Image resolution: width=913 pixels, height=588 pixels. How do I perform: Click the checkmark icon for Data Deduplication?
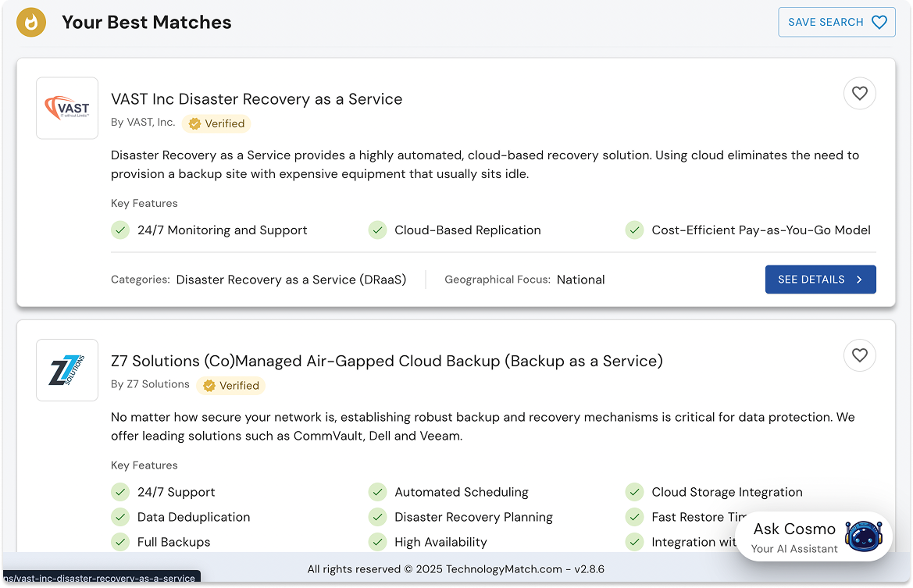(x=120, y=517)
